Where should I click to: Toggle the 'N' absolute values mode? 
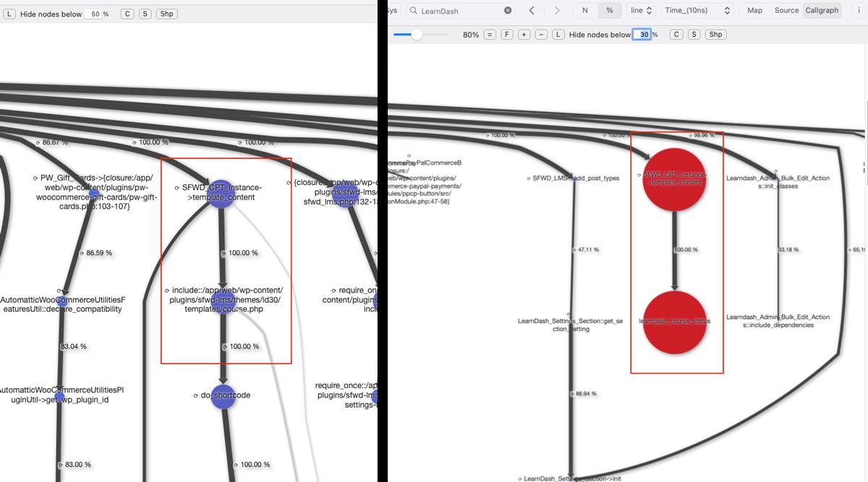pos(585,11)
